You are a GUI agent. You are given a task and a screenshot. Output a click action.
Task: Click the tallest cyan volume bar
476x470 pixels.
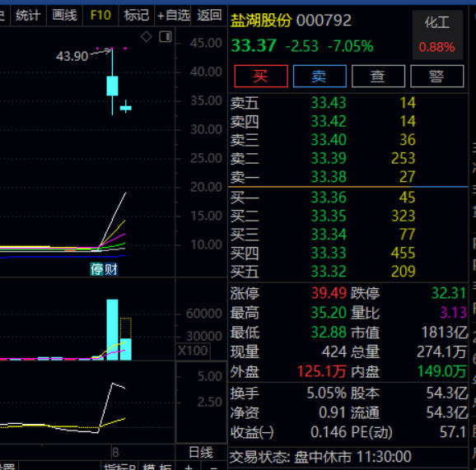[x=112, y=330]
